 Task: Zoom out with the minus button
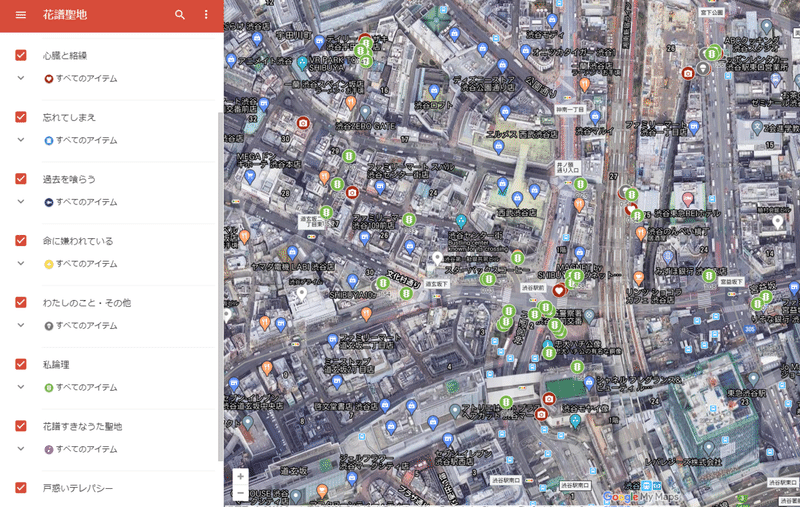(x=240, y=493)
